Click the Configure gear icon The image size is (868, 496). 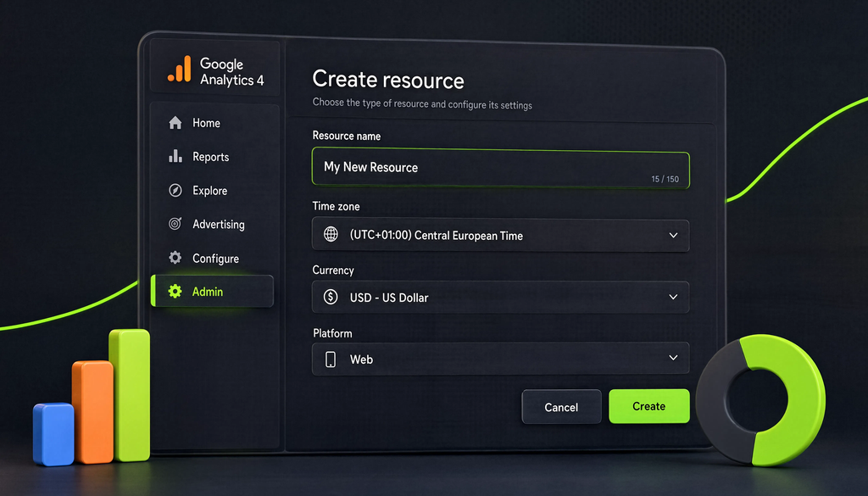175,258
